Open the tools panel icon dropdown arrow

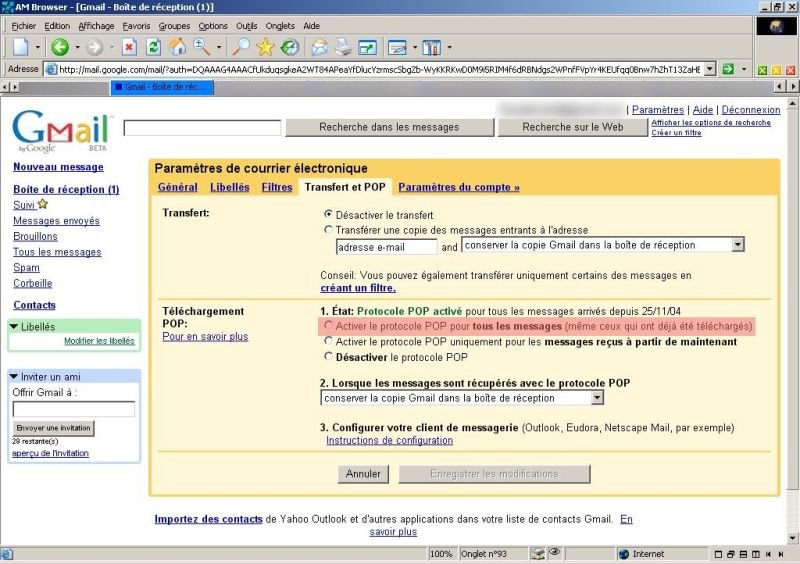tap(449, 47)
